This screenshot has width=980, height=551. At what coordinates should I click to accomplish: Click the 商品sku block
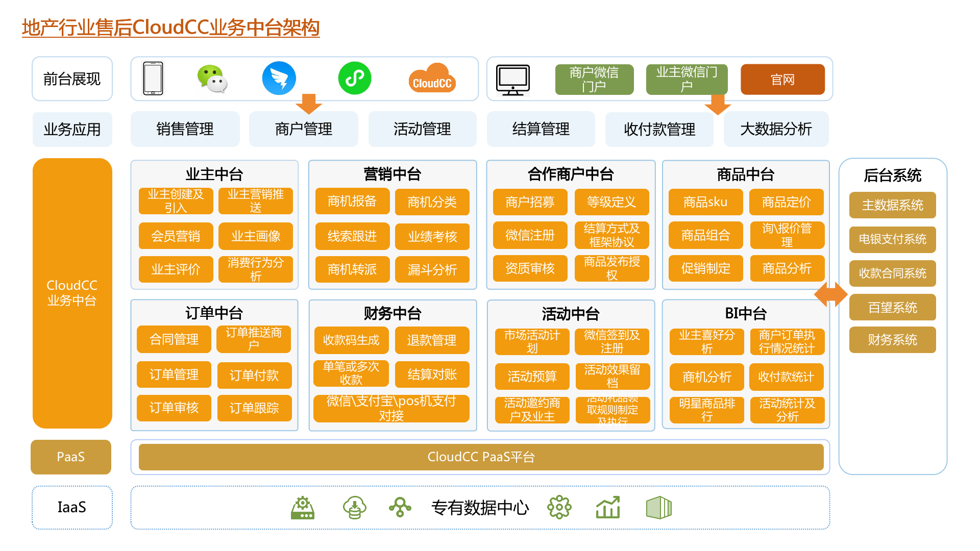click(x=705, y=202)
